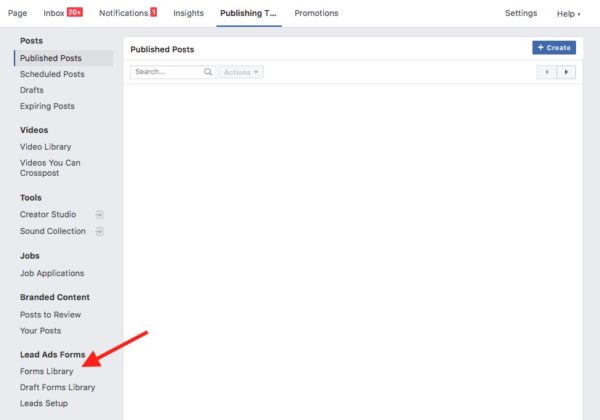
Task: Go to previous page arrow
Action: tap(546, 72)
